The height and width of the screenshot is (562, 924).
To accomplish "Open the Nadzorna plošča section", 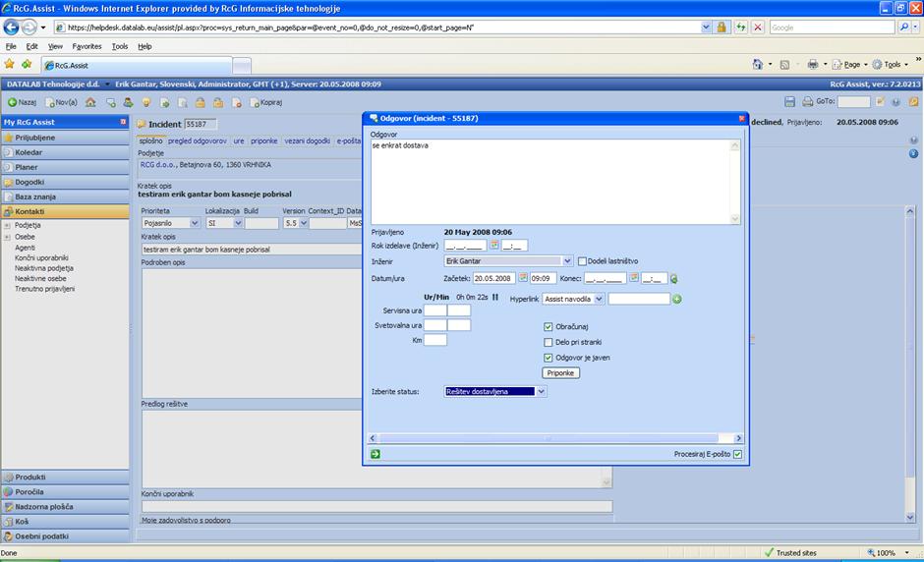I will click(x=65, y=507).
